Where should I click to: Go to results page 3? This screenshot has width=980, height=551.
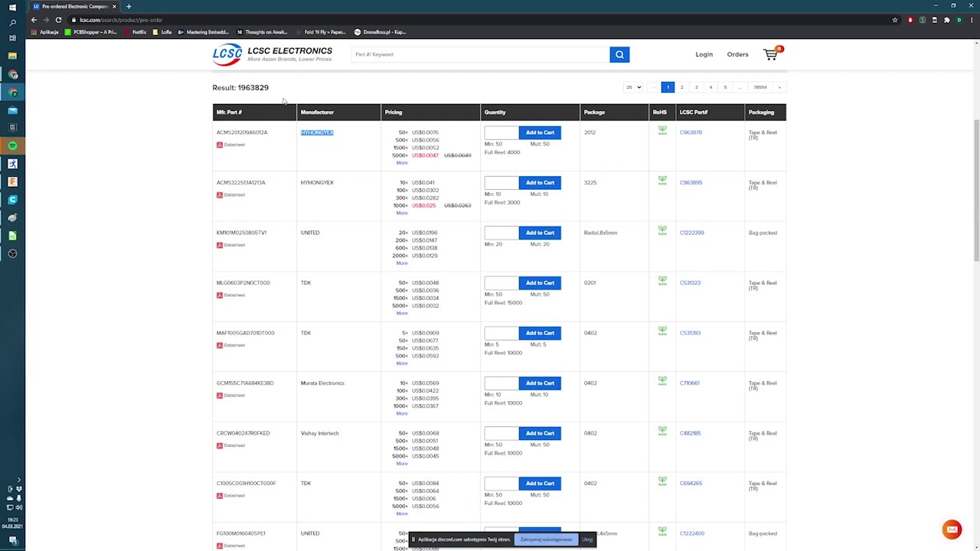point(696,87)
